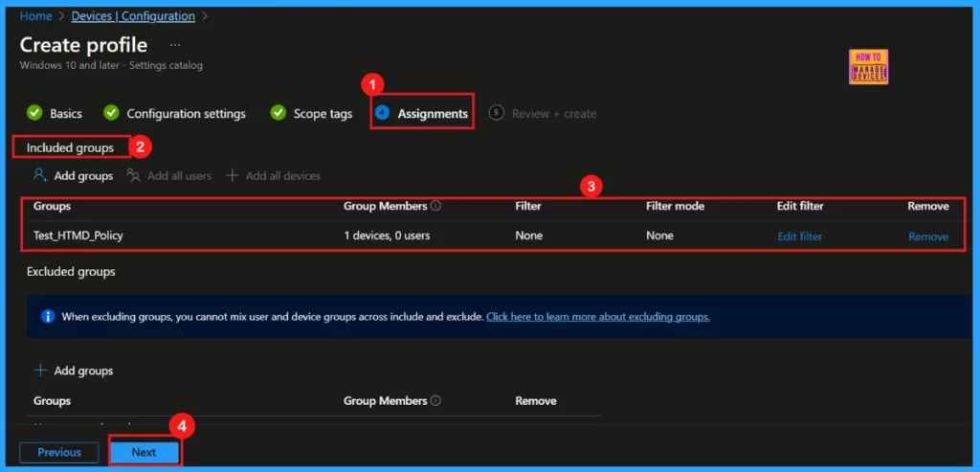Click the Add groups person icon under Included groups
This screenshot has height=472, width=980.
[40, 175]
